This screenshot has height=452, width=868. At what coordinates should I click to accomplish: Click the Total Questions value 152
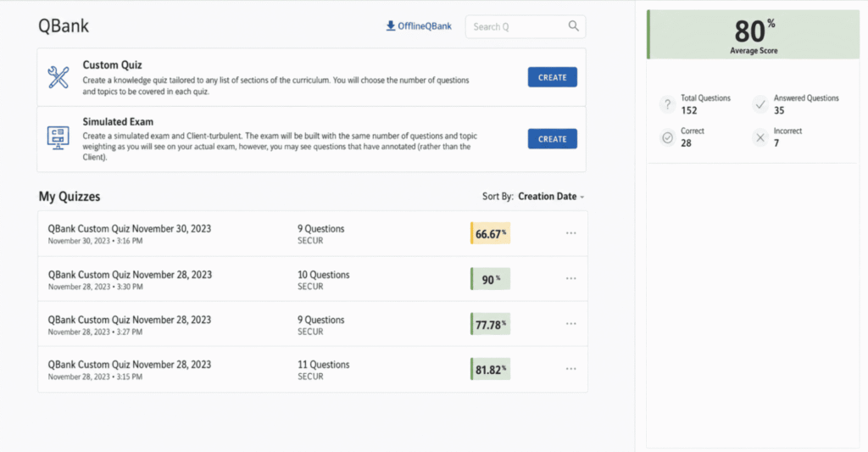688,110
